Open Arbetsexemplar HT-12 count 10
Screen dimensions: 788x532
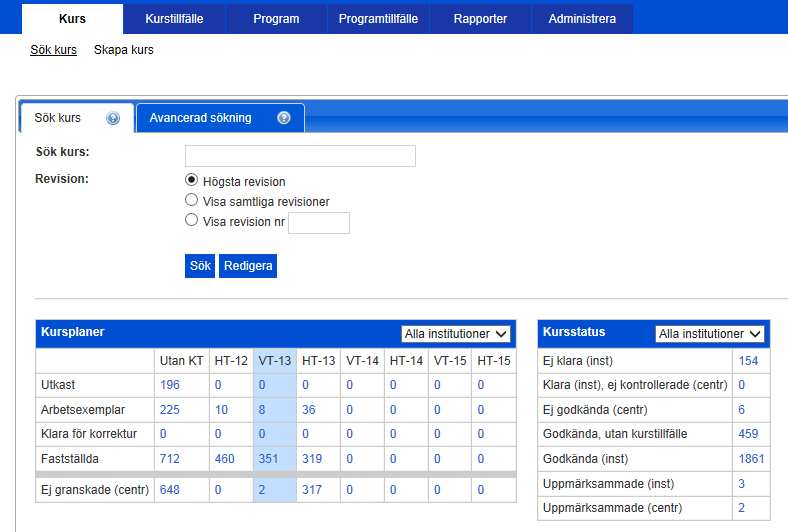click(222, 409)
